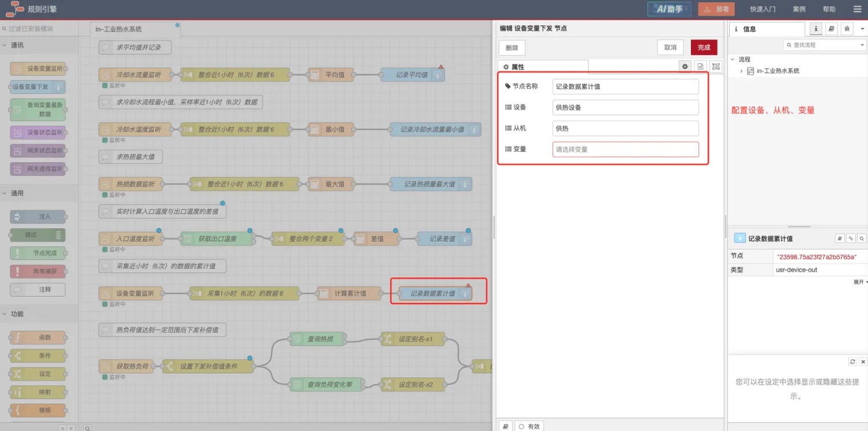868x431 pixels.
Task: Switch to the in-工业热水系统 flow tab
Action: (119, 29)
